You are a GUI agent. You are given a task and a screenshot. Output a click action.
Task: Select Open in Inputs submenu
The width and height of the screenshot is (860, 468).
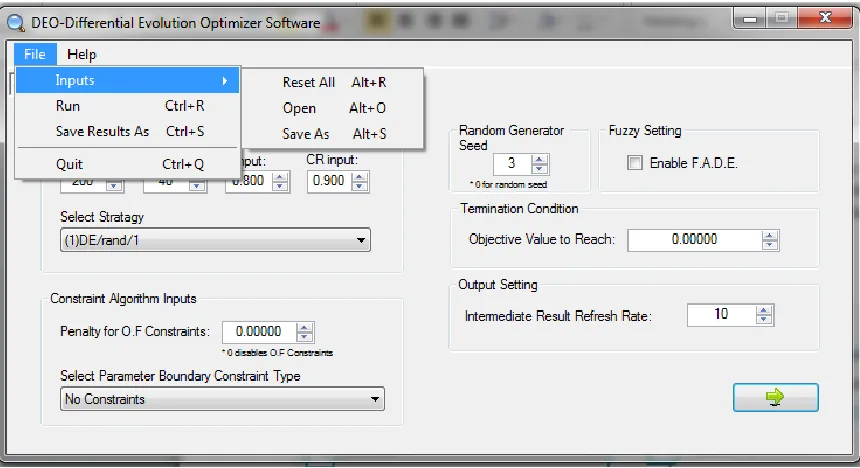(x=333, y=108)
